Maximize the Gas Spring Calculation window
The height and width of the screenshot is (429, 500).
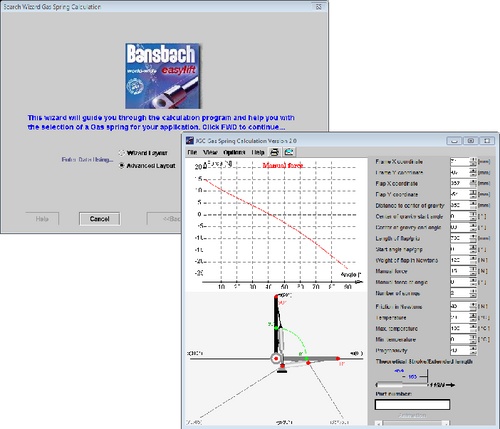[x=471, y=141]
